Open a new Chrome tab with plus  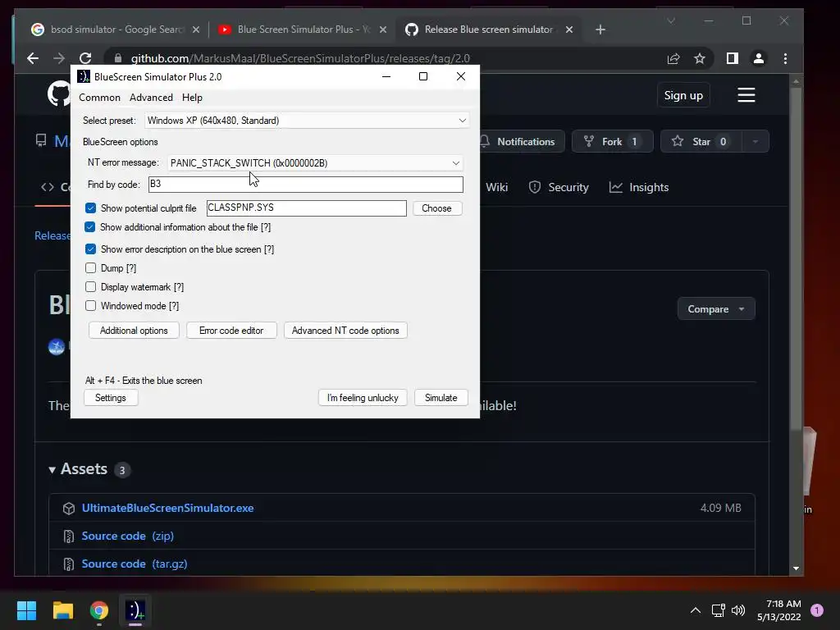coord(600,30)
